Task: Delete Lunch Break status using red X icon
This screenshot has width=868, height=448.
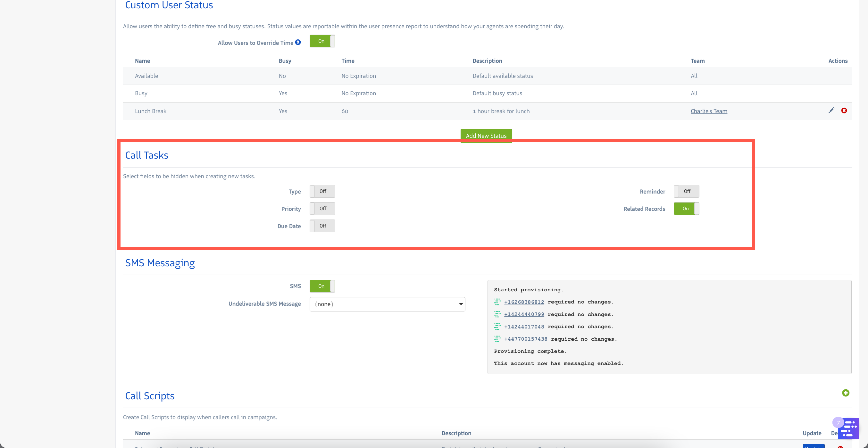Action: coord(844,111)
